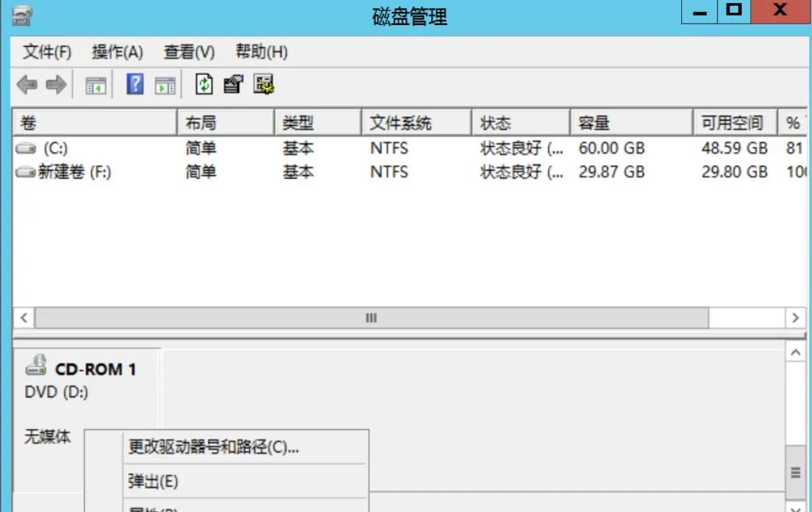
Task: Click the horizontal scrollbar left arrow
Action: click(x=24, y=318)
